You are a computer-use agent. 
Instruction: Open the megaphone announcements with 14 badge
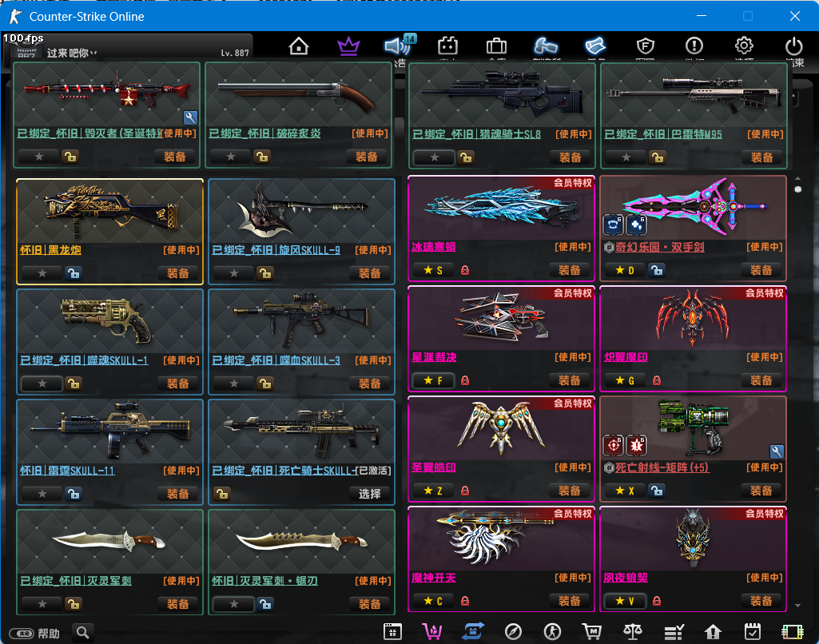[399, 46]
